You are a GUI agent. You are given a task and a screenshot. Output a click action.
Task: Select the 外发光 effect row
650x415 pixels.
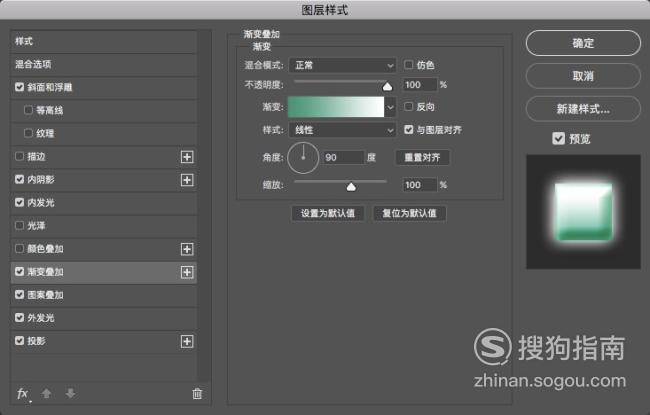pyautogui.click(x=104, y=318)
